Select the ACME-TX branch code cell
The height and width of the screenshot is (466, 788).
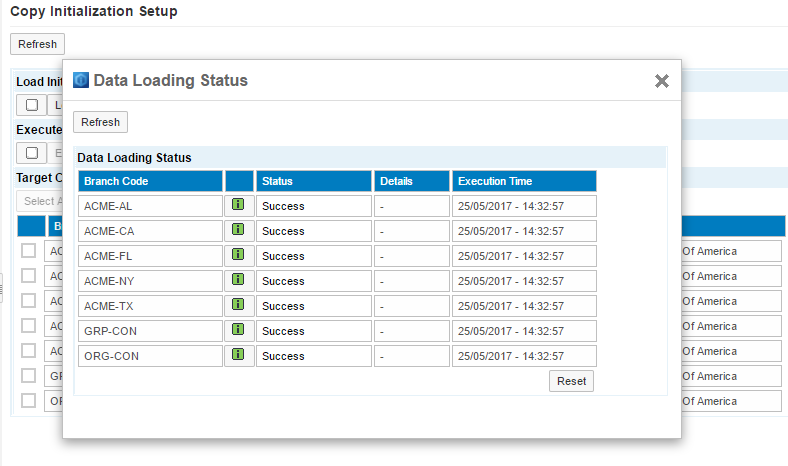(x=150, y=306)
